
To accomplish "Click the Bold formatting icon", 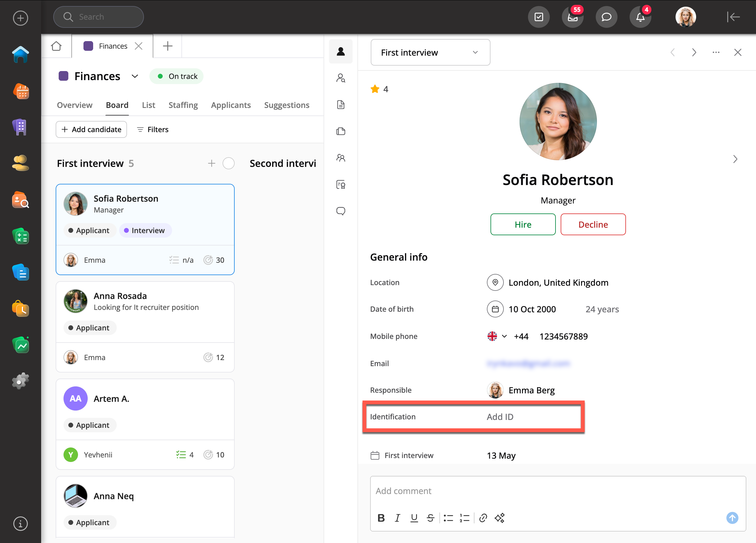I will [x=381, y=518].
